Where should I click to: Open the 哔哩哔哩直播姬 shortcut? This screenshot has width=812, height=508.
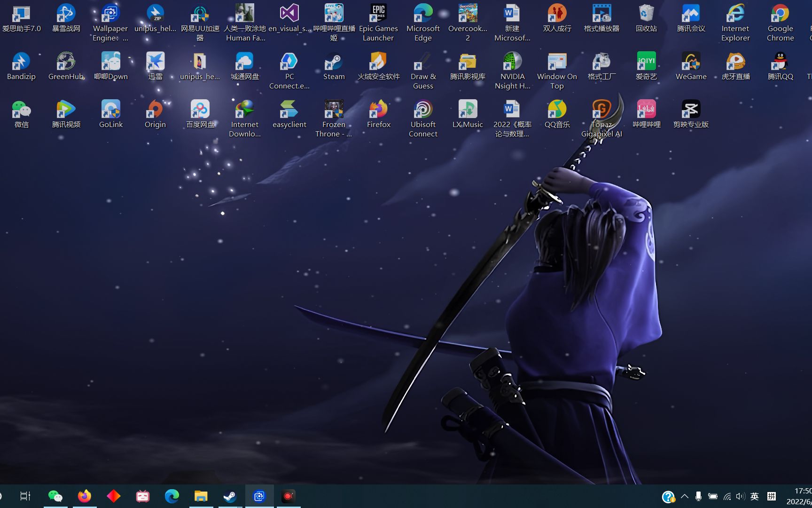coord(334,24)
